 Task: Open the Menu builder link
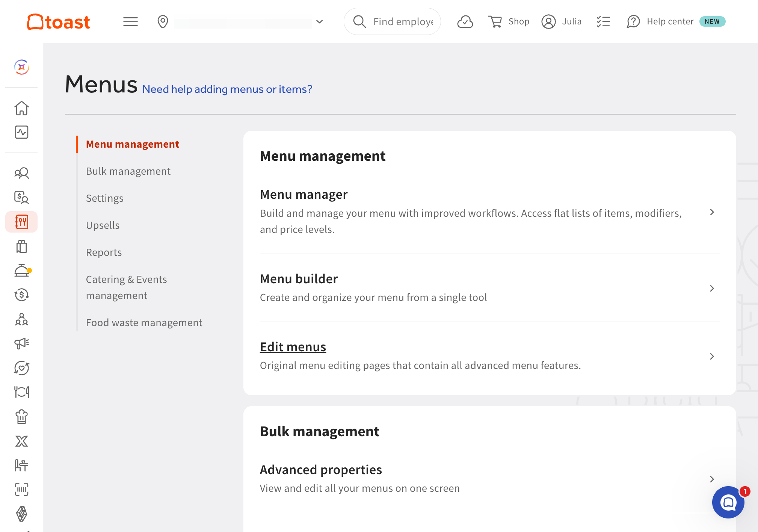tap(299, 279)
